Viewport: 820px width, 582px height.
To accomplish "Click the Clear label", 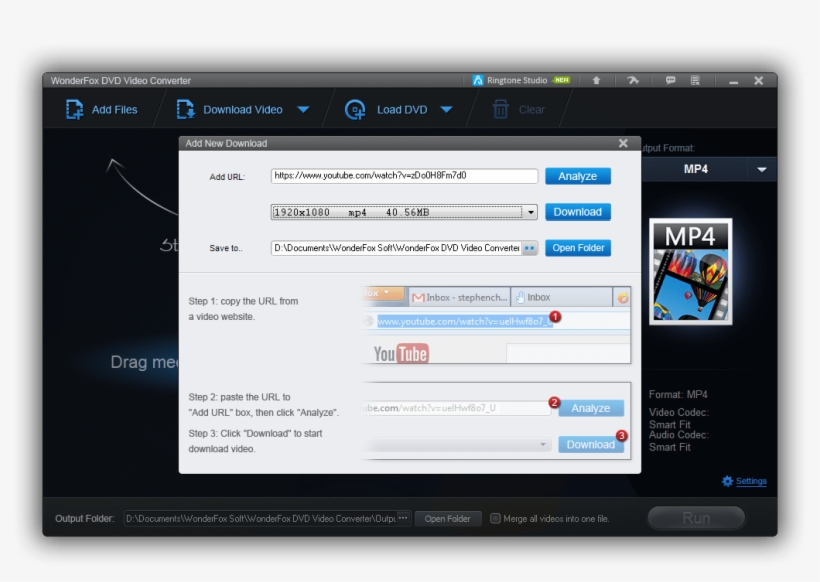I will click(532, 110).
